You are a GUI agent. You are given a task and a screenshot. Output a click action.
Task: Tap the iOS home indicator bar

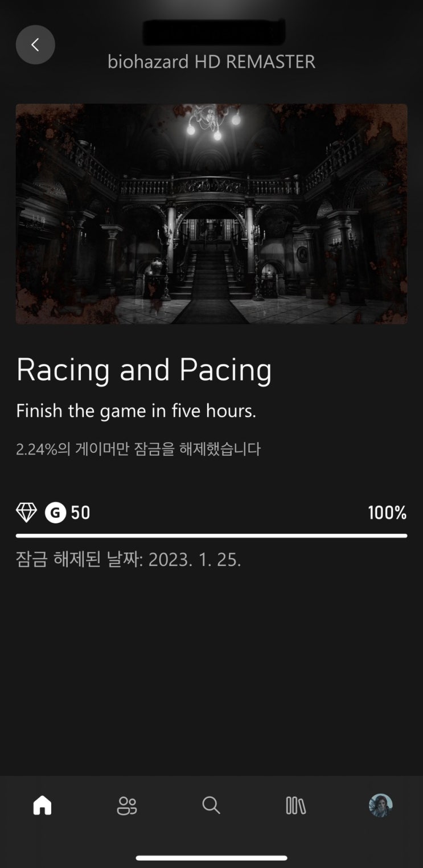click(x=211, y=858)
